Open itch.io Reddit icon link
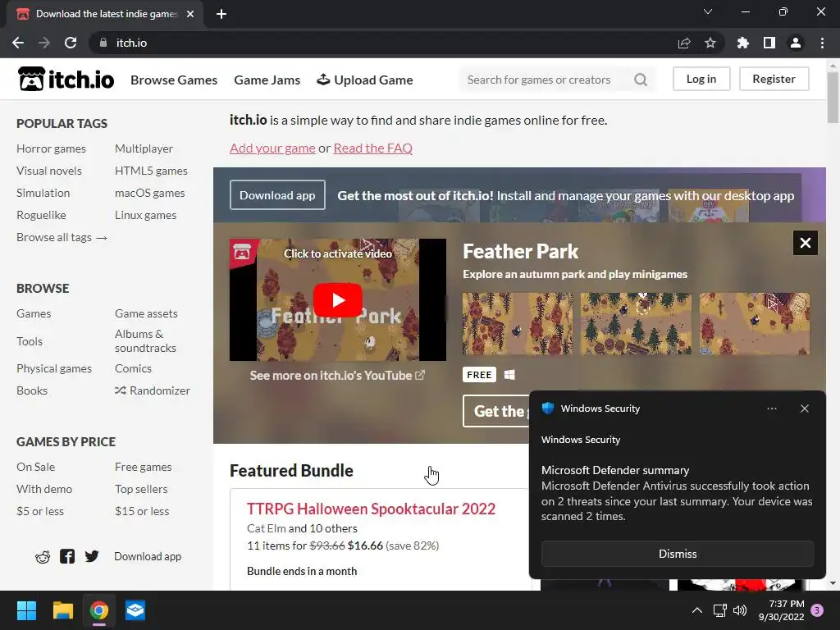The width and height of the screenshot is (840, 630). (43, 557)
